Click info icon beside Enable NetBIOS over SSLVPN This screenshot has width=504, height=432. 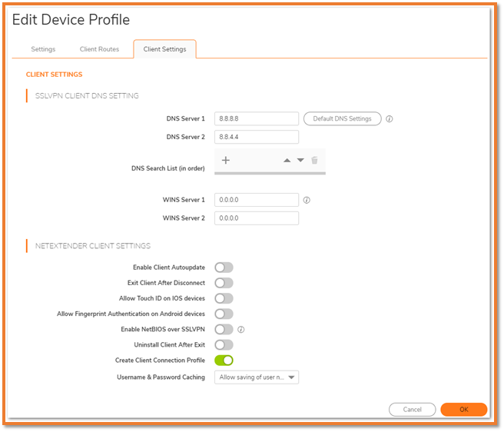click(241, 329)
